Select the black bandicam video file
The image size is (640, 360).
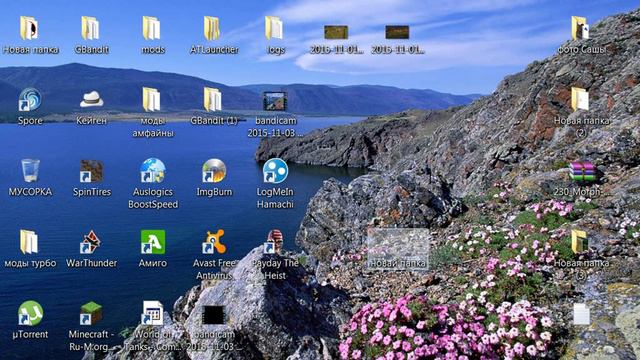click(213, 315)
